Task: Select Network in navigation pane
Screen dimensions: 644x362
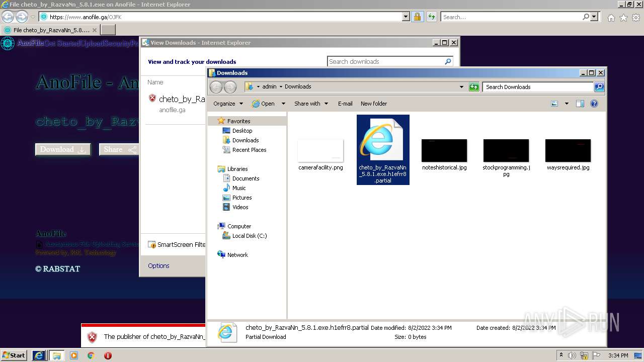Action: click(x=237, y=255)
